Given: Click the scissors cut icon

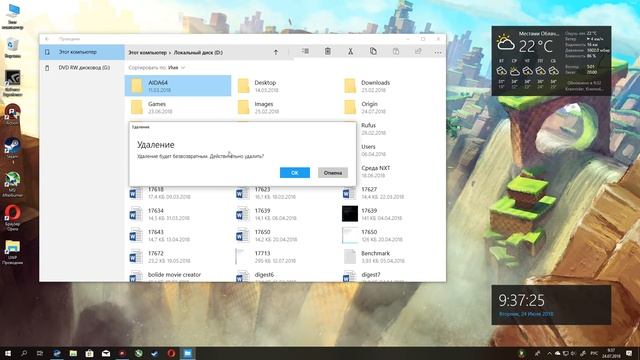Looking at the screenshot, I should tap(350, 51).
